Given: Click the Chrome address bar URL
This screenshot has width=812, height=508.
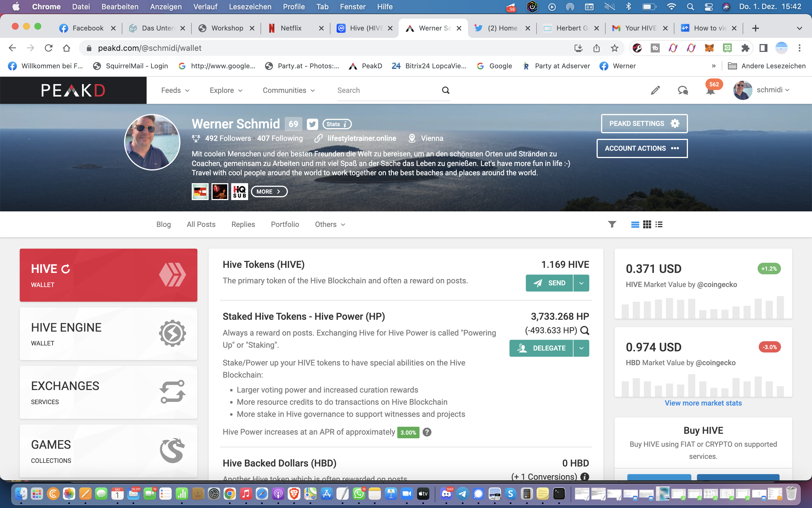Looking at the screenshot, I should (150, 48).
